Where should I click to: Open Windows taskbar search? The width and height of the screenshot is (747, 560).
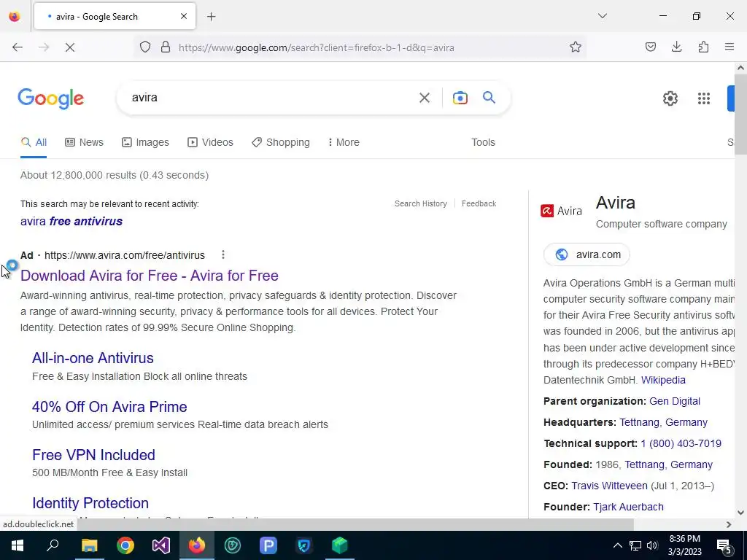[x=53, y=545]
